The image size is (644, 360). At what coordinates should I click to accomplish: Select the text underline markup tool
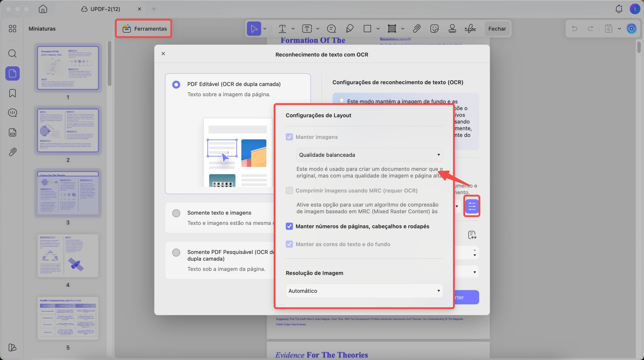(x=283, y=29)
